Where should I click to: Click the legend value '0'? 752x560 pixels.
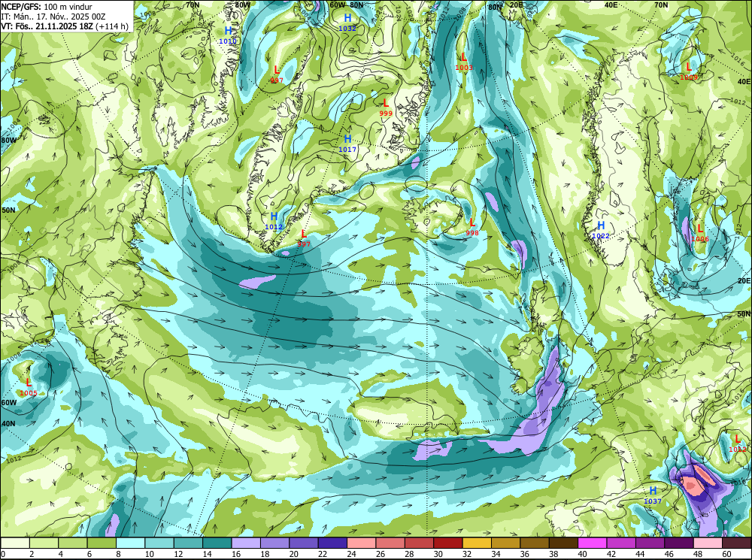click(x=4, y=554)
